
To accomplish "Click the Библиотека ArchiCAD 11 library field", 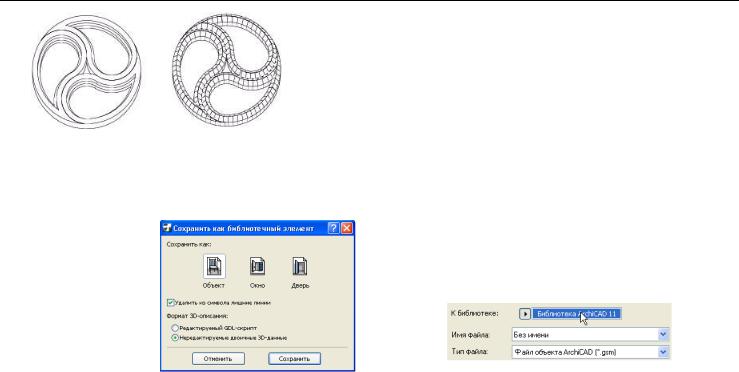I will (x=577, y=314).
